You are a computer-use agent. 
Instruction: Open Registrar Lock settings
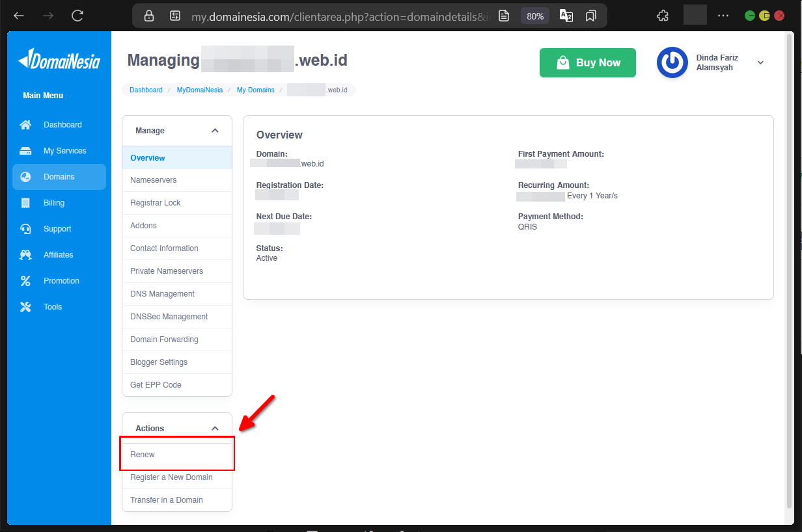(177, 203)
